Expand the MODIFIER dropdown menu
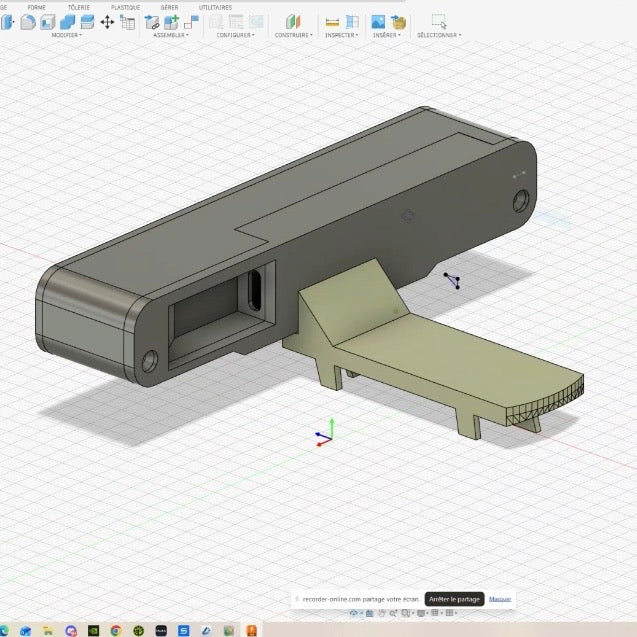This screenshot has height=637, width=637. click(67, 35)
